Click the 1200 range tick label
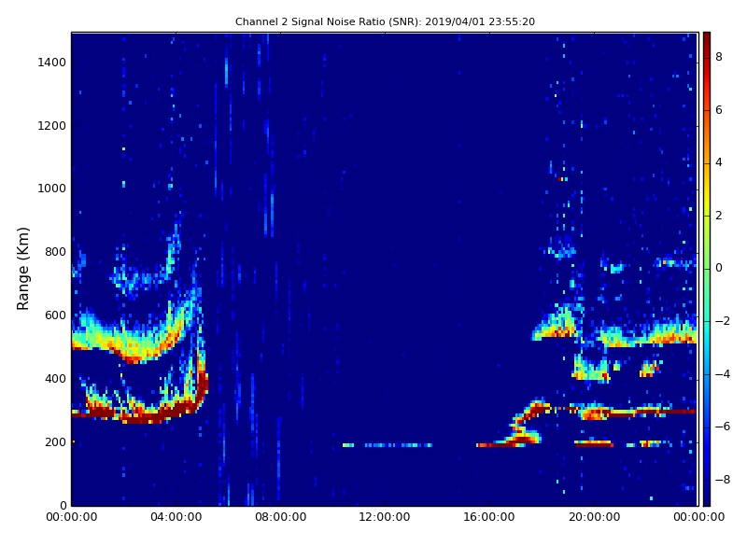 click(x=52, y=126)
